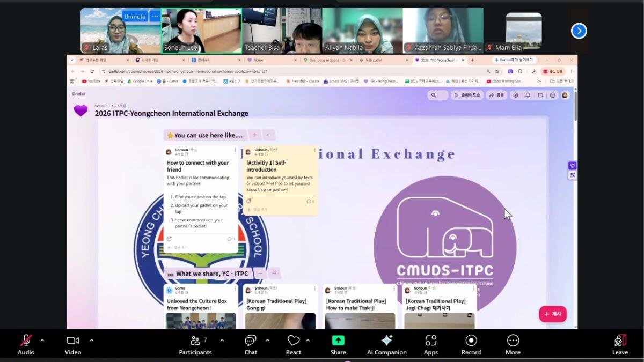Open AI Companion
Screen dimensions: 644x362
pos(386,345)
